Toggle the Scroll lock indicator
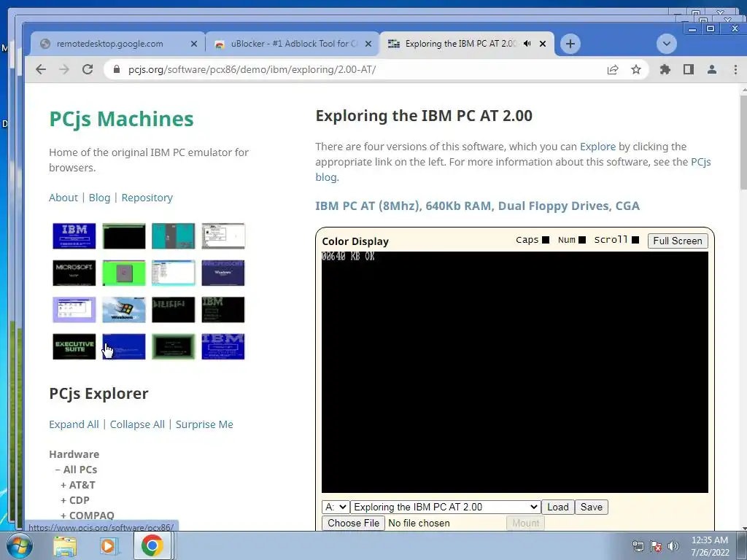747x560 pixels. point(635,240)
